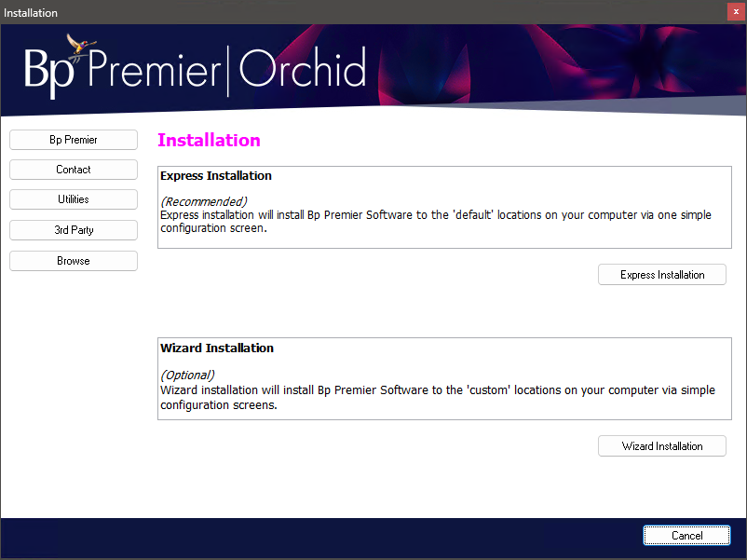Close the Installation window
This screenshot has height=560, width=747.
point(736,12)
